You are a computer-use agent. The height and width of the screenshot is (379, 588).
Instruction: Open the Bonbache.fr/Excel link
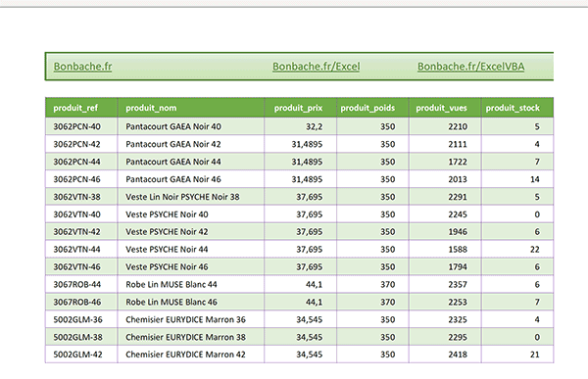pyautogui.click(x=316, y=67)
